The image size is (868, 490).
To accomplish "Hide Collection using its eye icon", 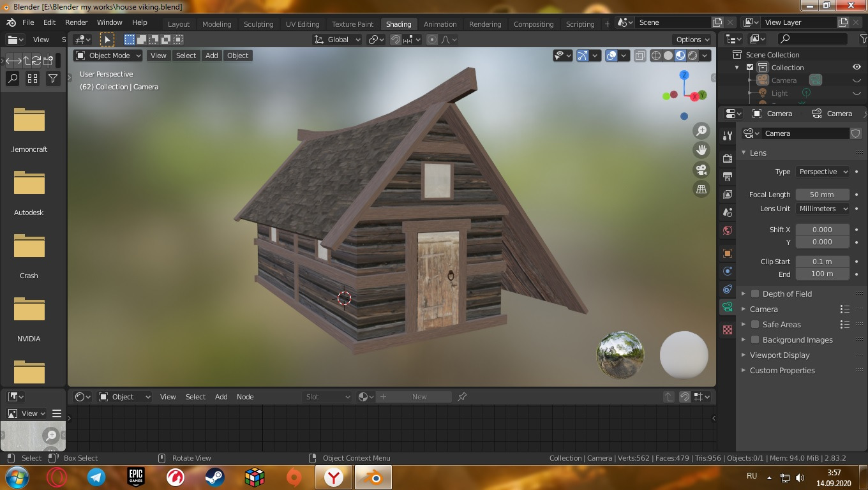I will click(857, 67).
